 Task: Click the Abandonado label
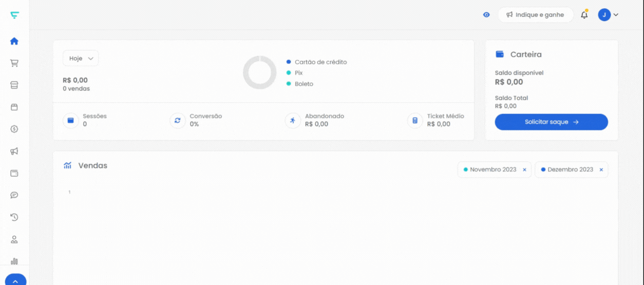[x=325, y=116]
